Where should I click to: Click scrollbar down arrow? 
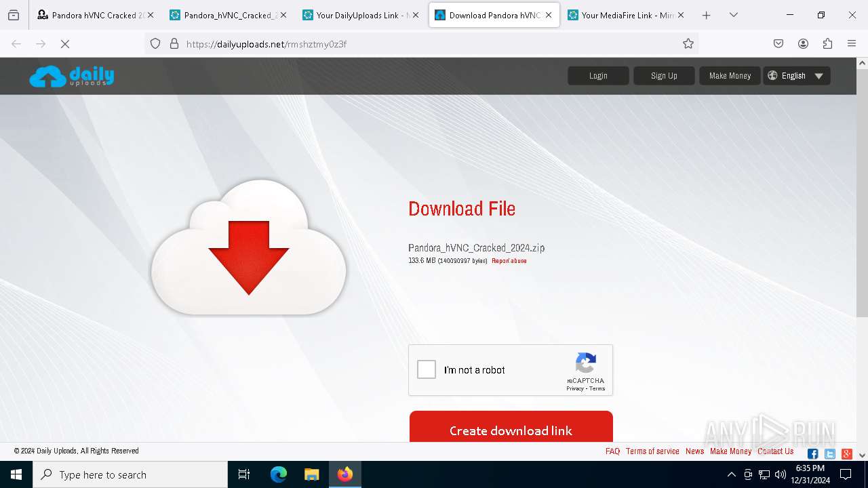(x=862, y=455)
